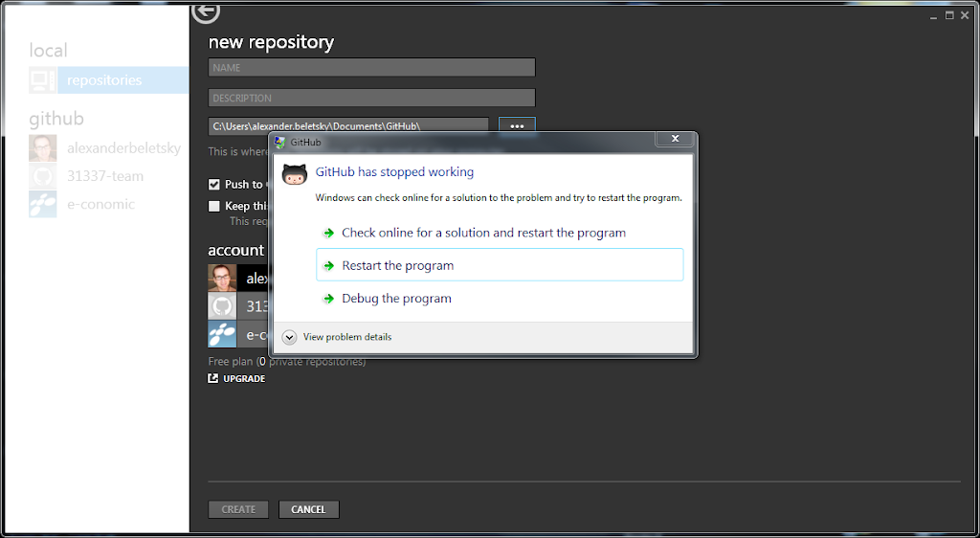Click the repository path field
980x538 pixels.
point(348,125)
